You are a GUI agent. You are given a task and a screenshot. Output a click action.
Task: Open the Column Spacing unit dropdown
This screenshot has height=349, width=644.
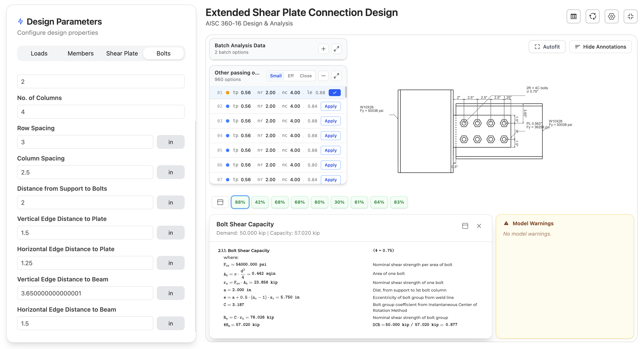coord(170,172)
